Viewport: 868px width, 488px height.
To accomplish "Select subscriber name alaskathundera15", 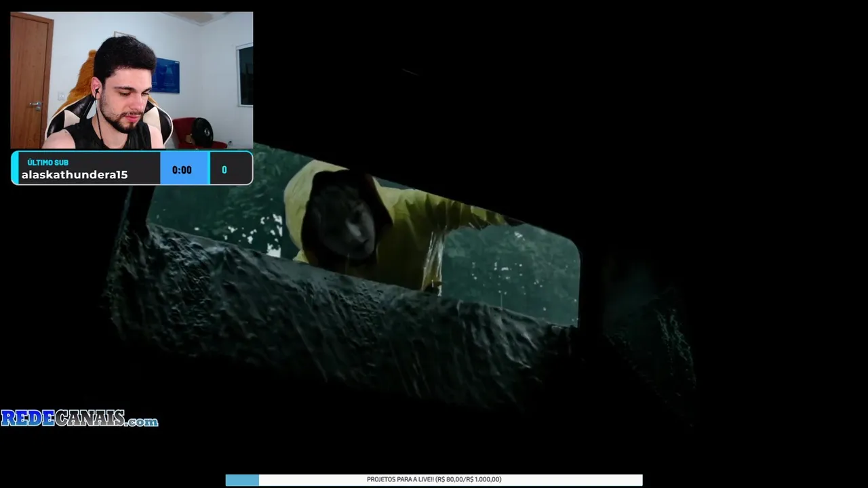I will click(75, 175).
